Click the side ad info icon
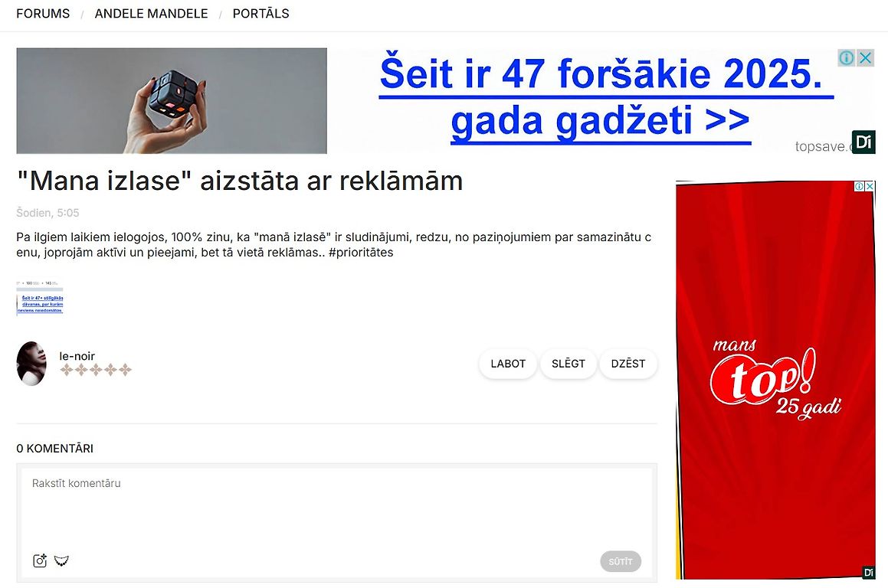 [x=860, y=186]
